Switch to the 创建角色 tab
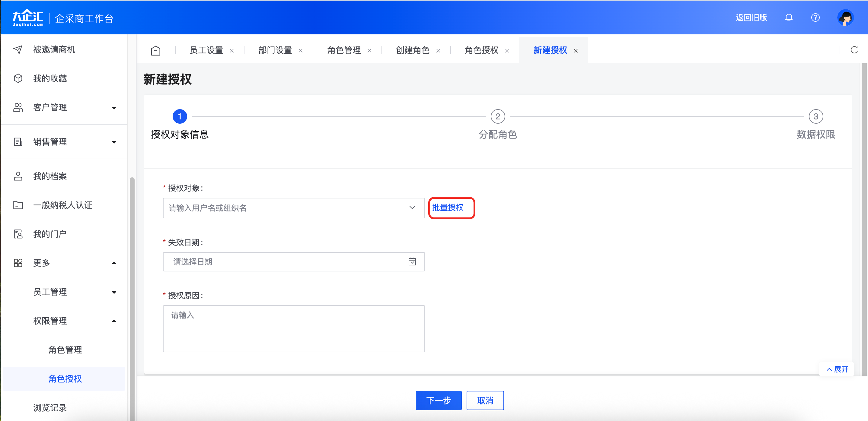Screen dimensions: 868x421 pos(413,51)
